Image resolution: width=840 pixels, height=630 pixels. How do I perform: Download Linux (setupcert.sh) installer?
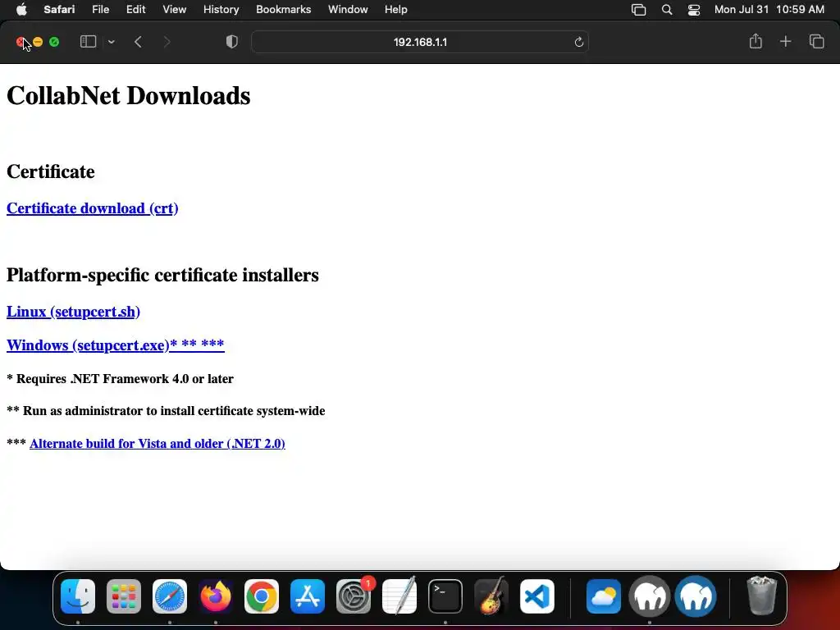coord(73,311)
